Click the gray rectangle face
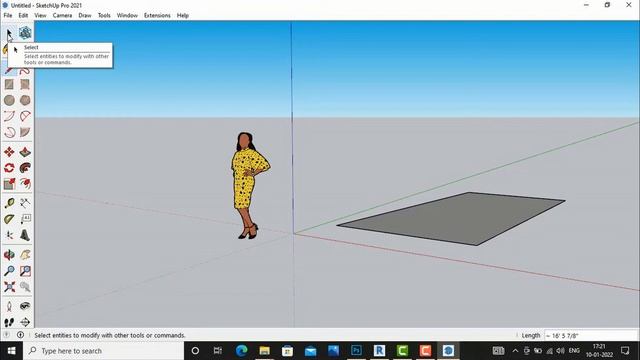The width and height of the screenshot is (640, 360). point(453,218)
